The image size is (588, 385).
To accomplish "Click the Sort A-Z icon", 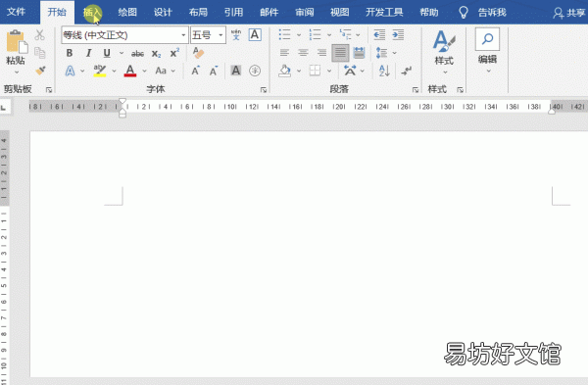I will click(x=384, y=71).
